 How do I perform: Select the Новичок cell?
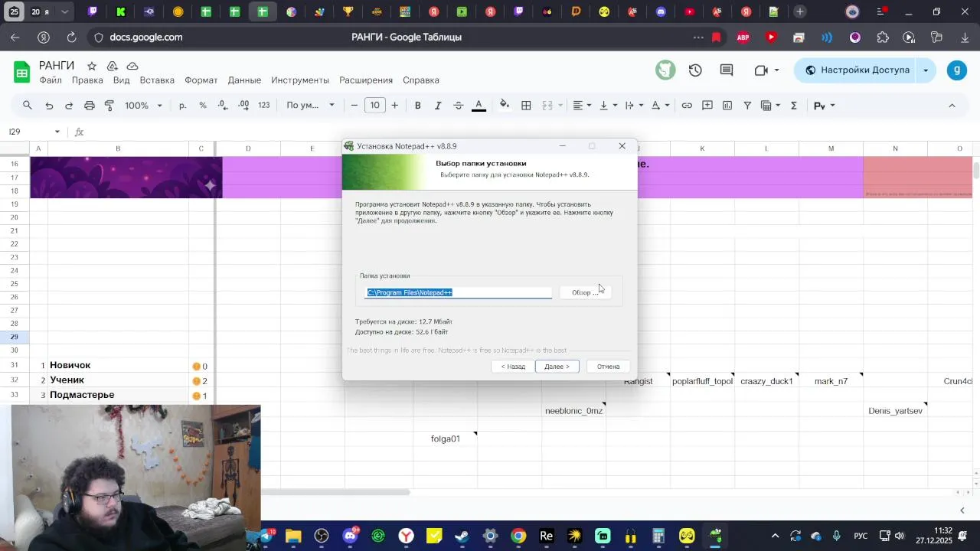click(118, 366)
